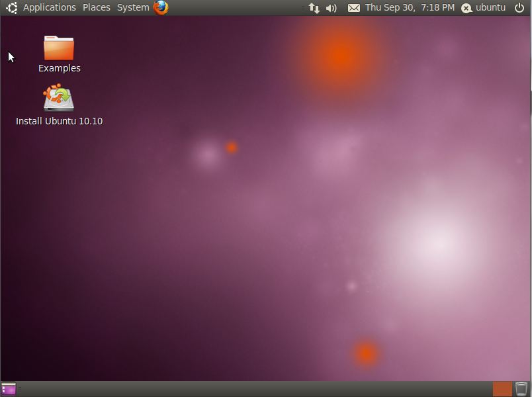The image size is (532, 397).
Task: Open the Examples folder on desktop
Action: pyautogui.click(x=59, y=48)
